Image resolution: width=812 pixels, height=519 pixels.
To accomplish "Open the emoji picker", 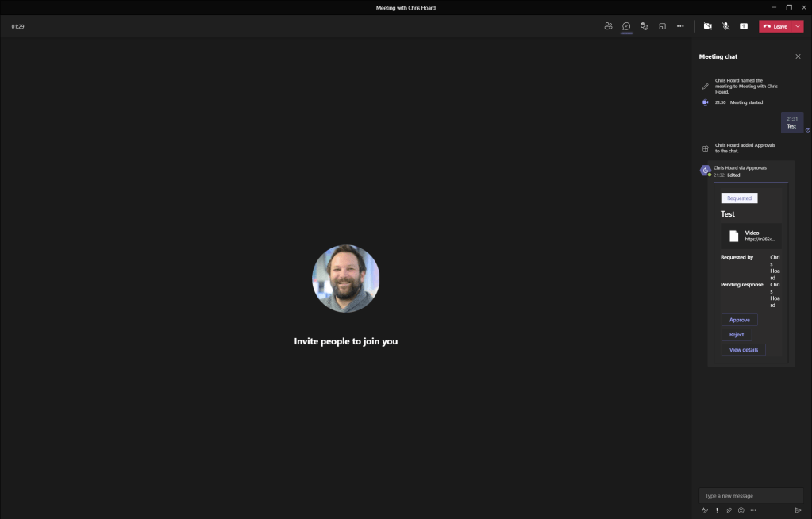I will (741, 510).
